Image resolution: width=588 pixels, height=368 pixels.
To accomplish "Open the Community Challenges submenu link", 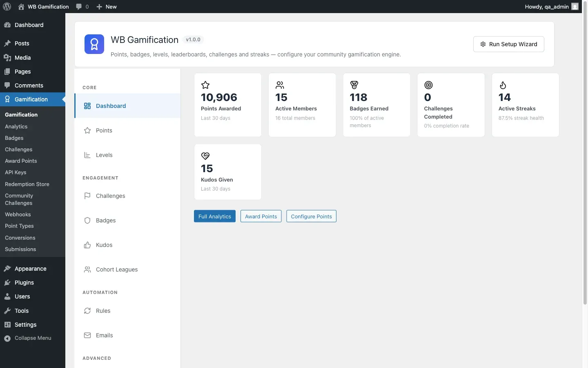I will [19, 200].
